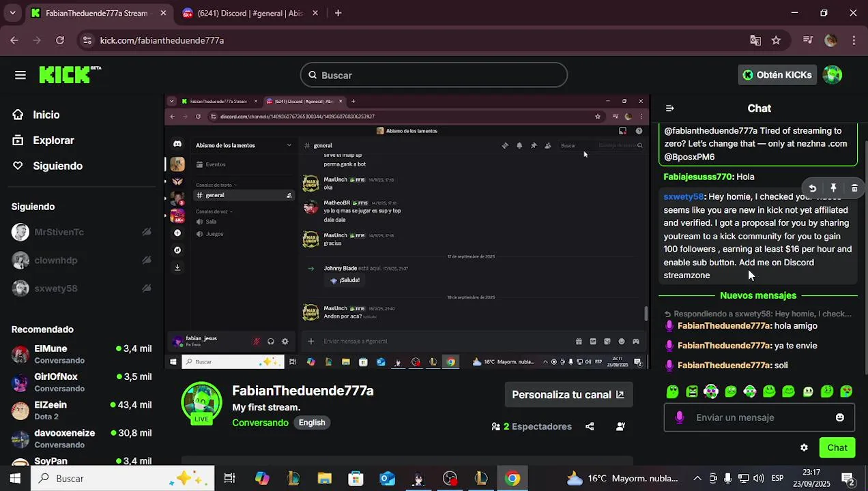Open the chat emoji picker
Screen dimensions: 868x491
coord(840,417)
